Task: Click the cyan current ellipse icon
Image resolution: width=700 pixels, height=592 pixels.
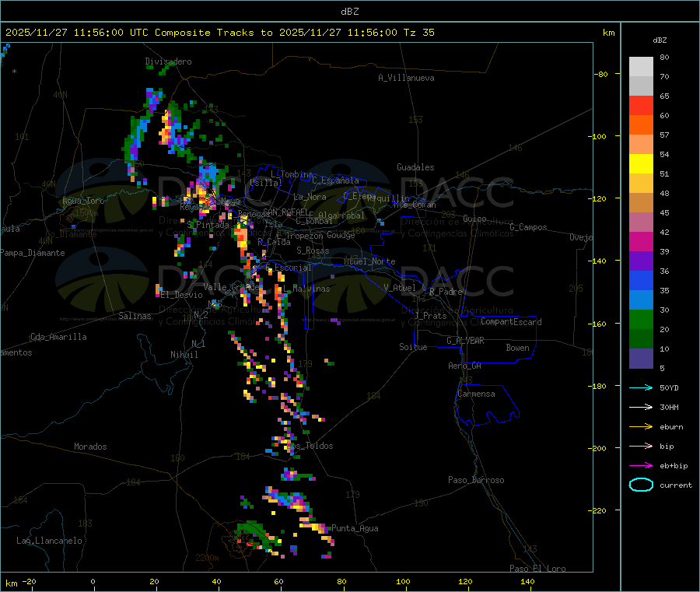Action: point(641,485)
